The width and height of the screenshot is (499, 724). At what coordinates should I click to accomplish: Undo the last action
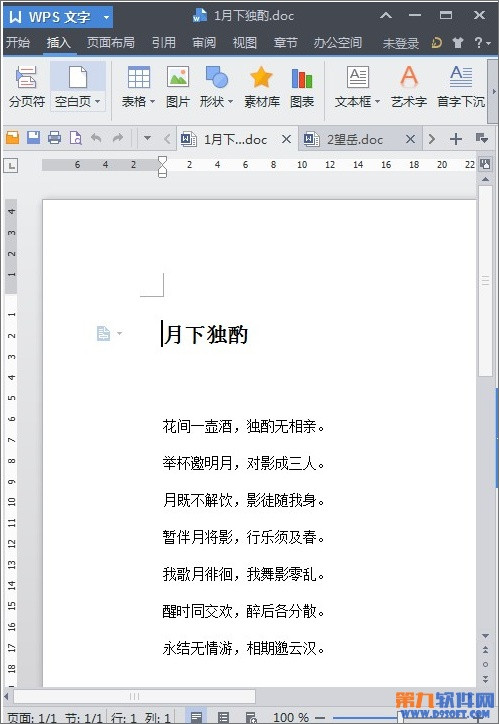(x=96, y=138)
